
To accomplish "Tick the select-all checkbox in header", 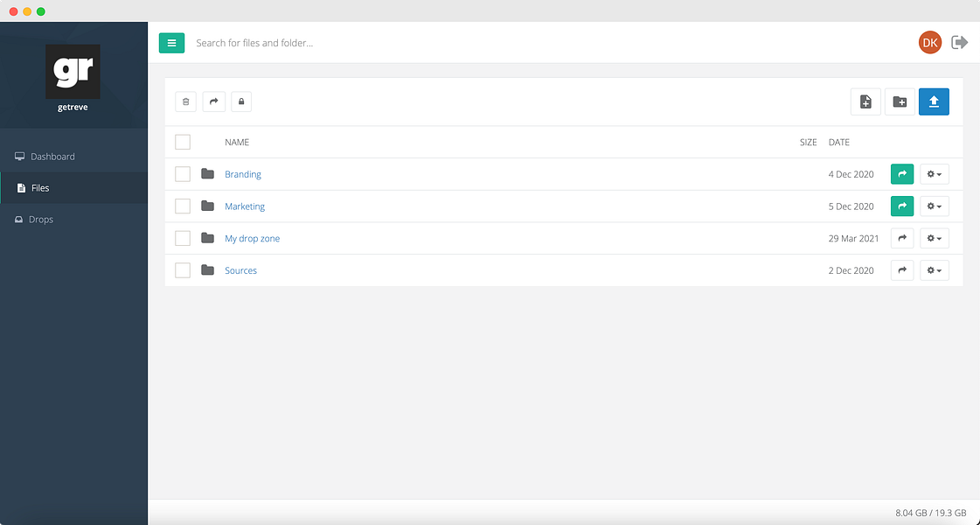I will [x=183, y=142].
